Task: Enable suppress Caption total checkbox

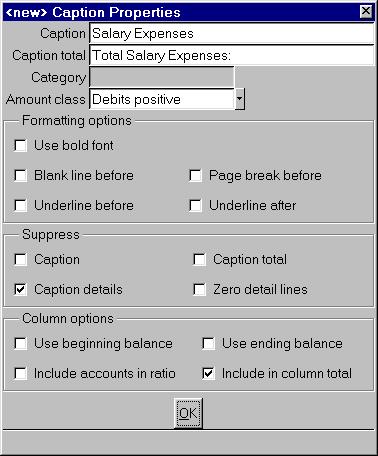Action: click(199, 260)
